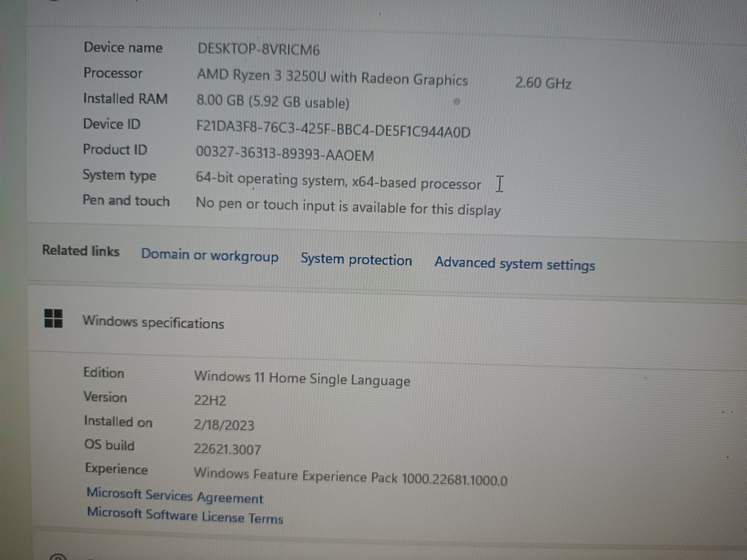Click the No pen or touch input text
The height and width of the screenshot is (560, 747).
(348, 207)
